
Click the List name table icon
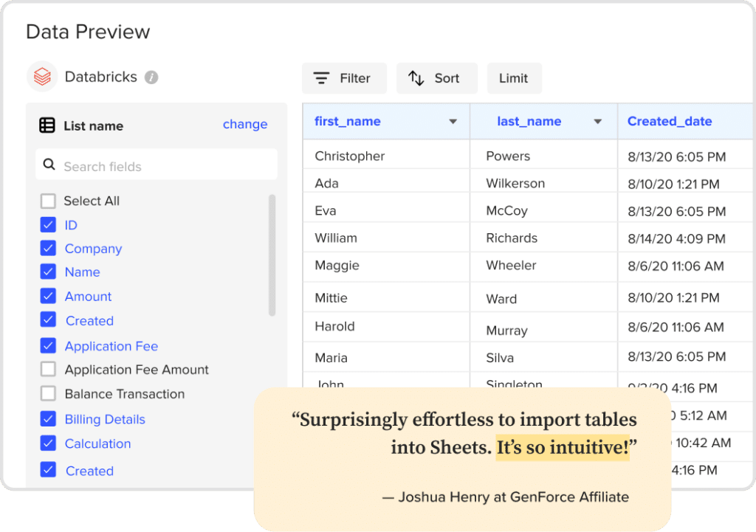tap(47, 125)
